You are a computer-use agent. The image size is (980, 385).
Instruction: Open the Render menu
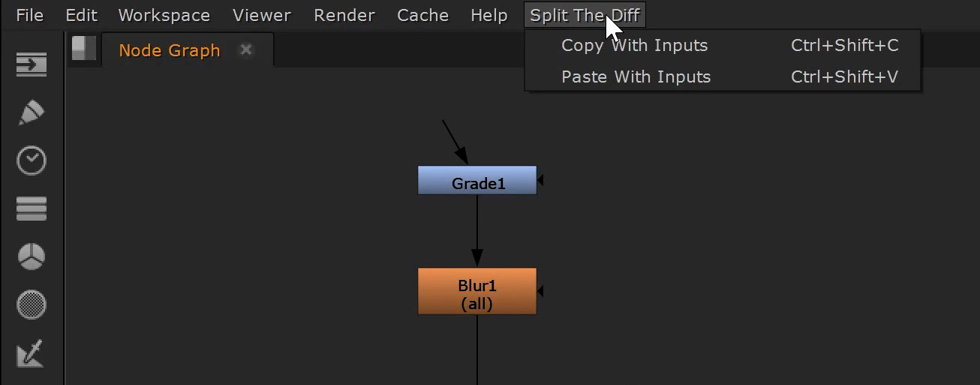(x=344, y=15)
